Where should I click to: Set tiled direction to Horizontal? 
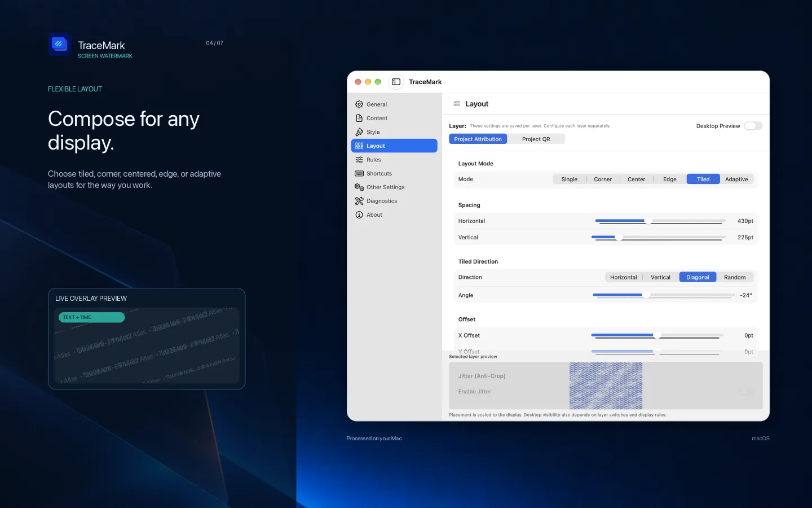click(624, 277)
